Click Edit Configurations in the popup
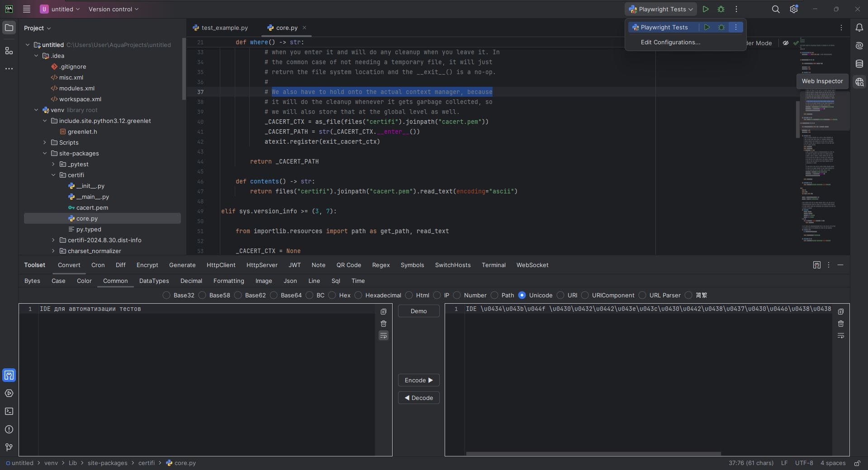The image size is (868, 470). tap(670, 42)
